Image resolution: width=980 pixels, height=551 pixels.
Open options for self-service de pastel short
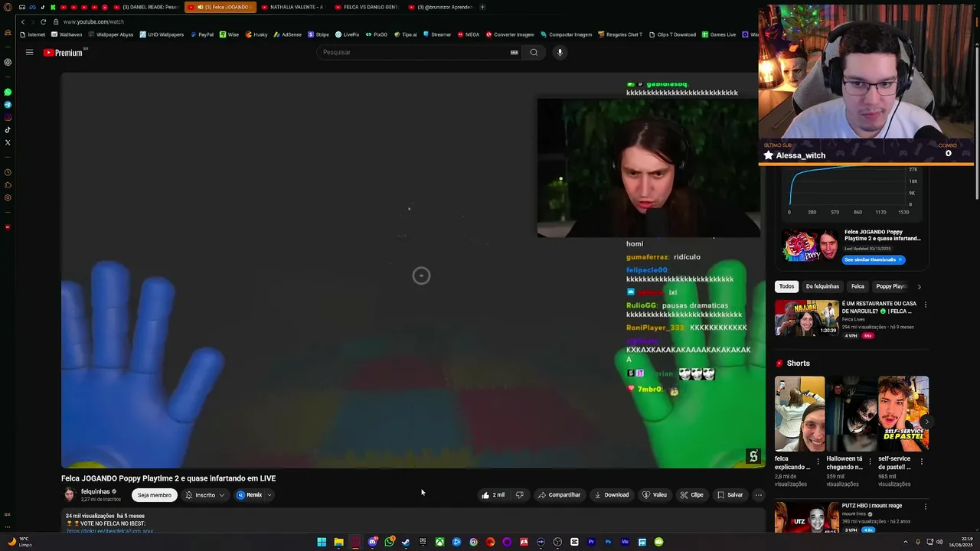tap(922, 461)
